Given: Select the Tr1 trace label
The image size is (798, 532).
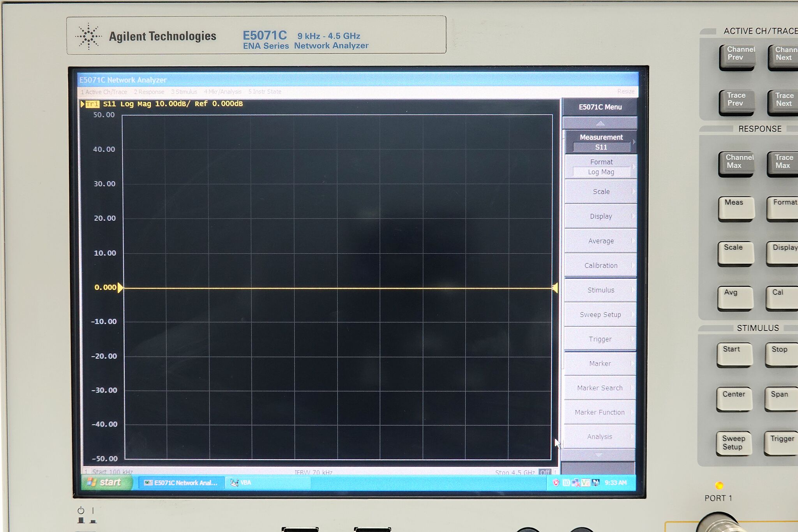Looking at the screenshot, I should click(92, 104).
